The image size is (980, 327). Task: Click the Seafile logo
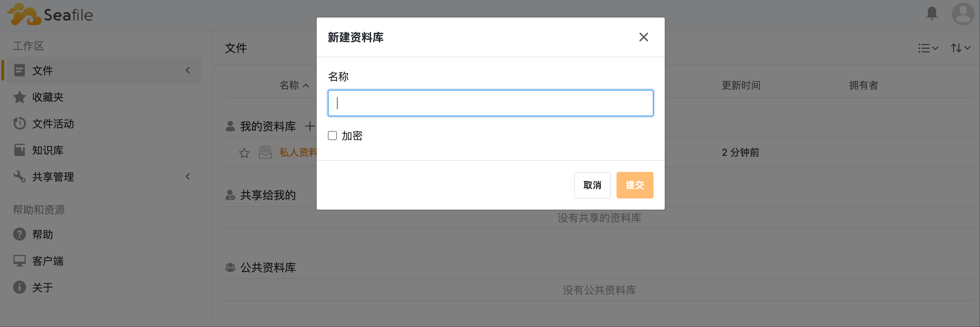click(x=50, y=14)
